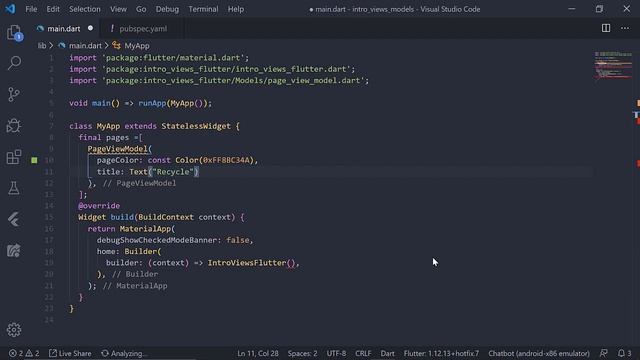
Task: Click on PageViewModel( in line 9
Action: [120, 149]
